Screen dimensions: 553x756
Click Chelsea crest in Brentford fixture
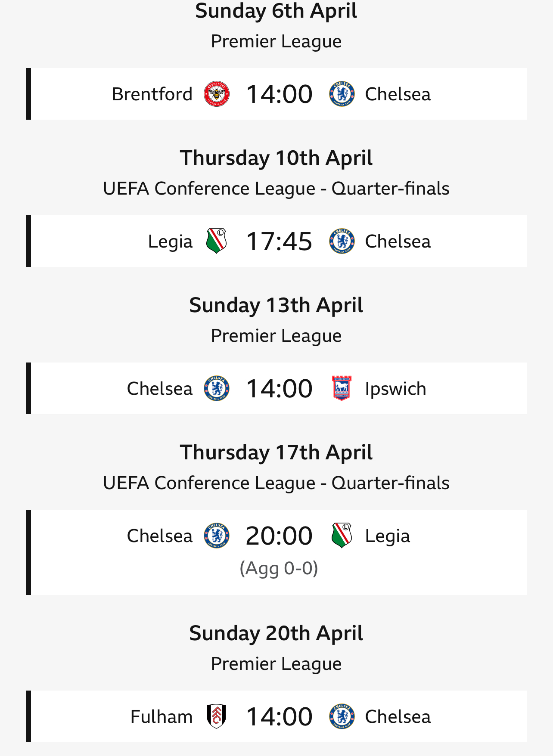342,94
